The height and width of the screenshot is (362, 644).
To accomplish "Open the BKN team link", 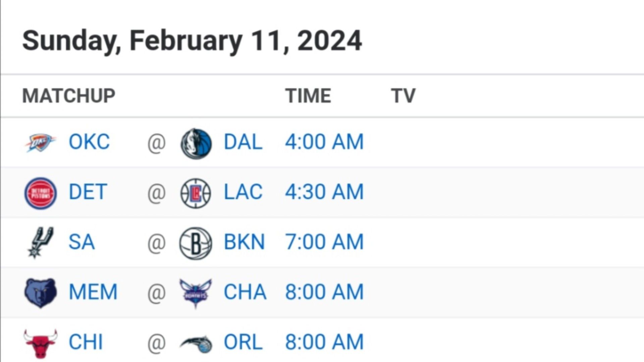I will click(244, 242).
